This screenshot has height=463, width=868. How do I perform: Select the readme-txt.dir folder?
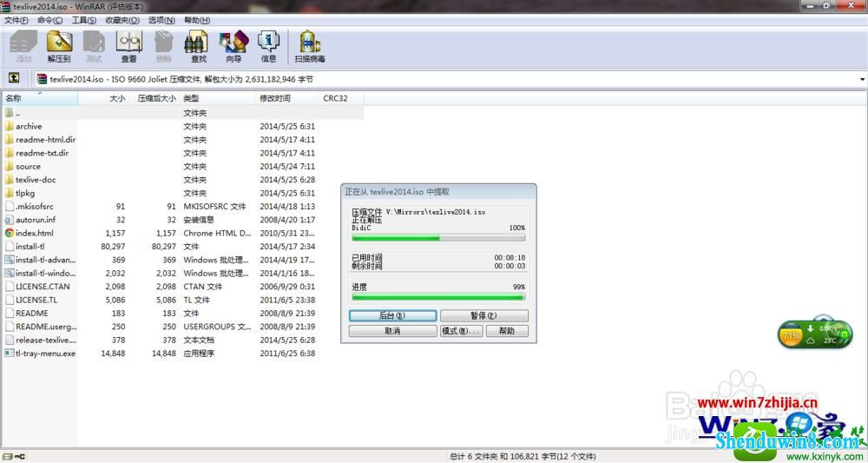click(x=37, y=153)
